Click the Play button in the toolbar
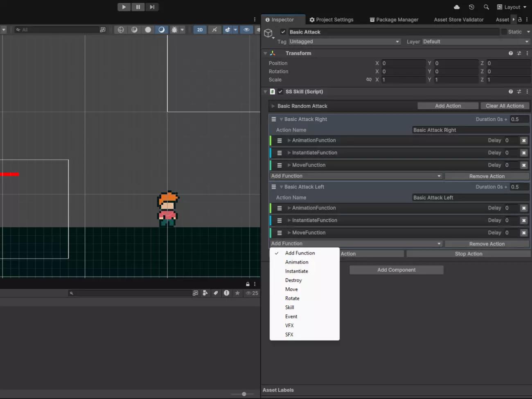Screen dimensions: 532x399 (x=124, y=7)
